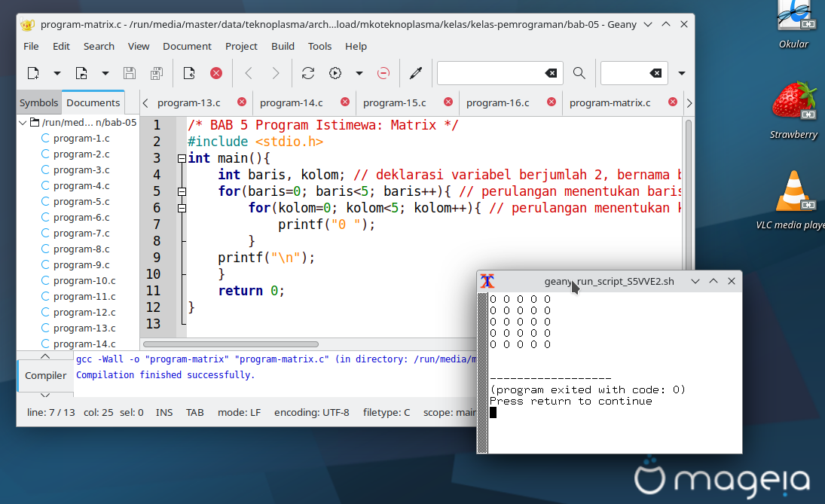Open the Strawberry desktop icon
This screenshot has width=825, height=504.
click(x=793, y=110)
